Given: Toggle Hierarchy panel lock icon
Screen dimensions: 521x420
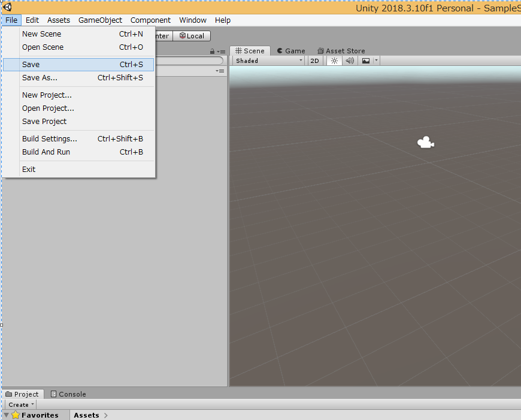Looking at the screenshot, I should pos(212,52).
